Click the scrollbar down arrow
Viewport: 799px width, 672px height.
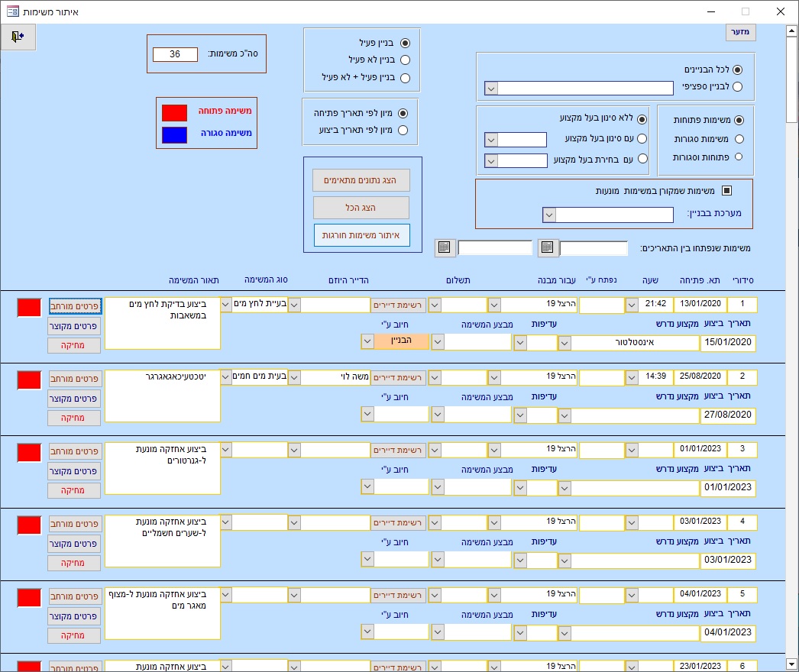(x=791, y=664)
